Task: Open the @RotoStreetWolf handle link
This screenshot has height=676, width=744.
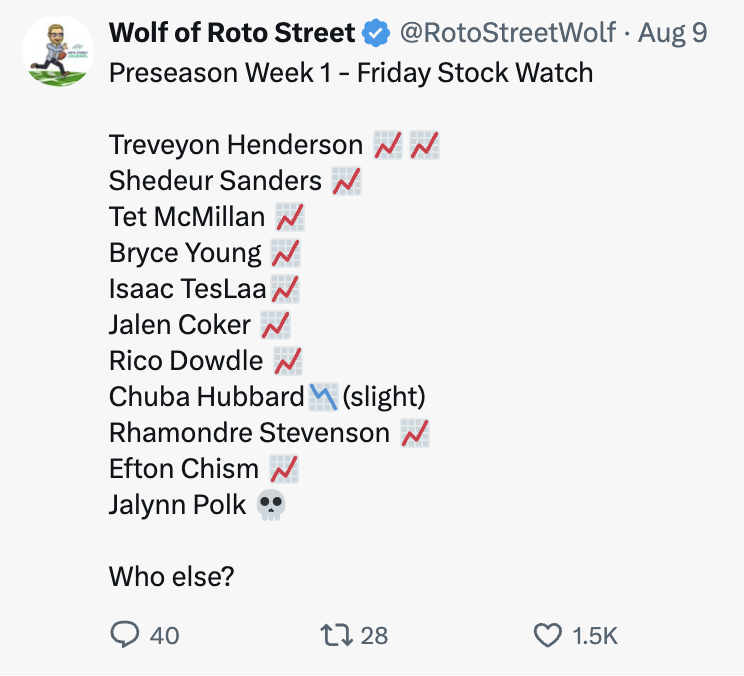Action: [508, 33]
